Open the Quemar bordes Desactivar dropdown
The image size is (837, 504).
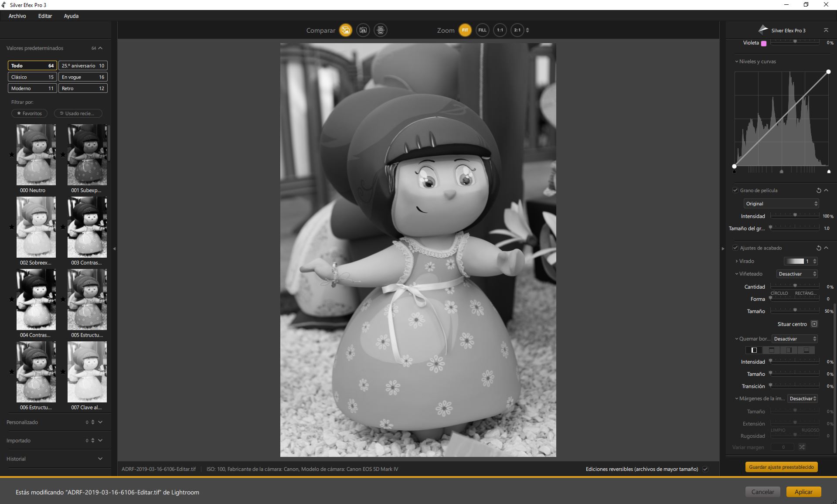point(794,339)
